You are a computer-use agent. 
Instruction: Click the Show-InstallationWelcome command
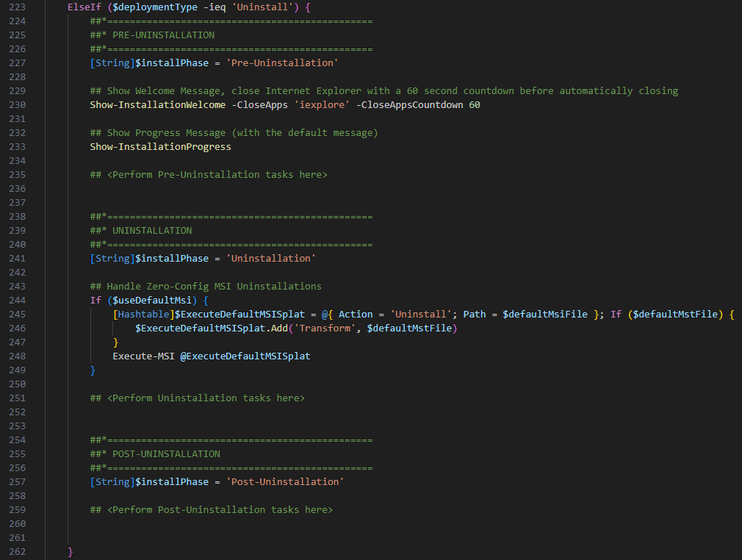point(157,104)
